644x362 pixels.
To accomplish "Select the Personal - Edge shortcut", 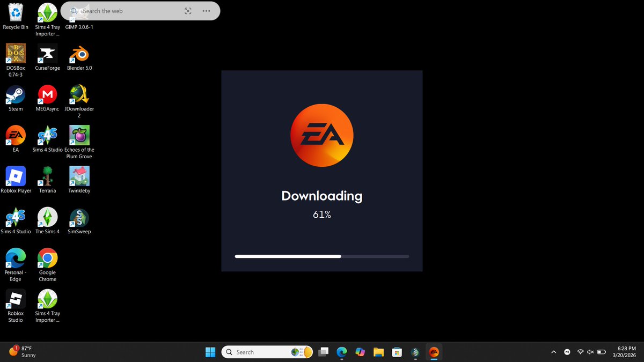I will tap(16, 264).
